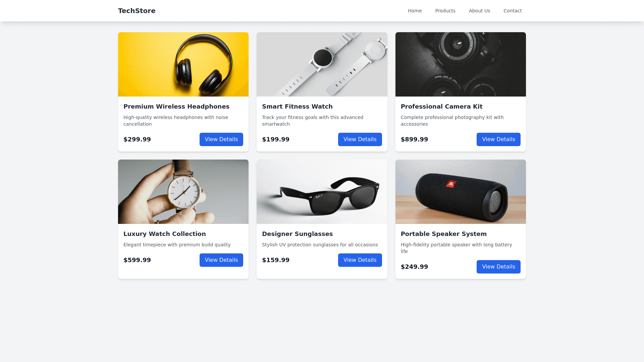
Task: Open the JBL speaker product image
Action: [x=461, y=192]
